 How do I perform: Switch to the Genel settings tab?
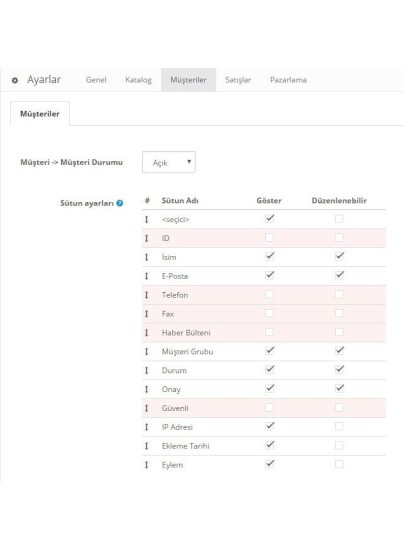(x=96, y=80)
